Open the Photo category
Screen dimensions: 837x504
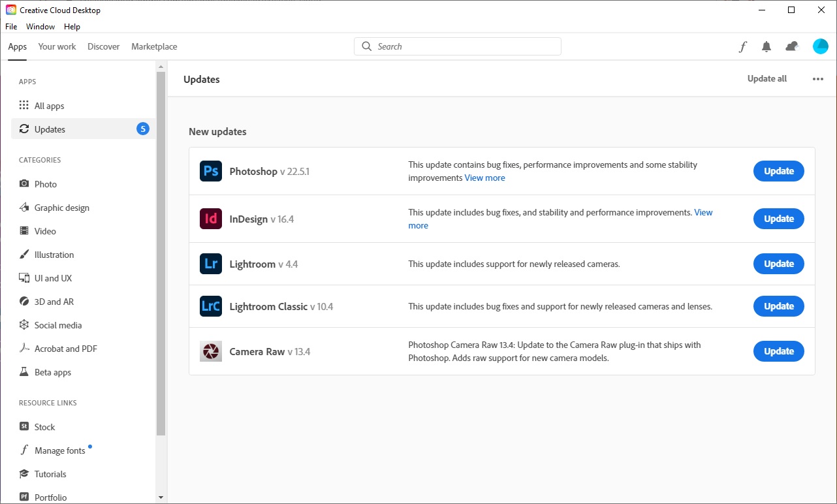tap(46, 183)
